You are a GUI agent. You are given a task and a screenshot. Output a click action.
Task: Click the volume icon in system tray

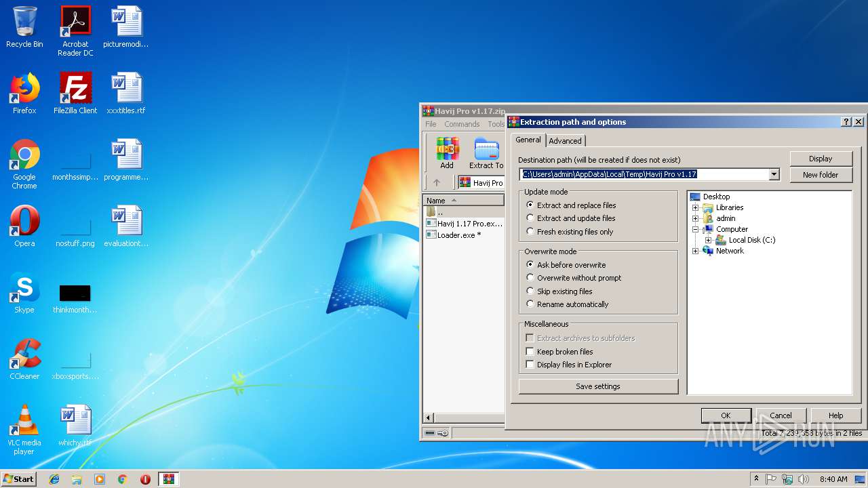(803, 479)
